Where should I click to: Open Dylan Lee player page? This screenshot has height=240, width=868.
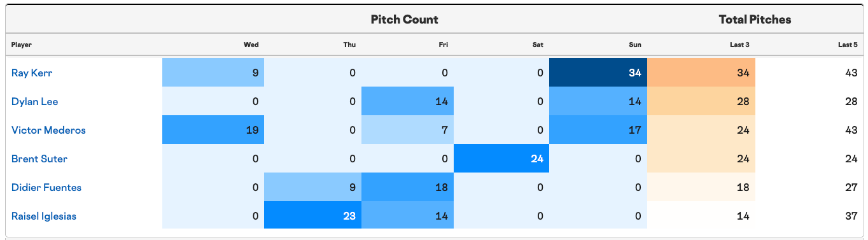coord(35,101)
